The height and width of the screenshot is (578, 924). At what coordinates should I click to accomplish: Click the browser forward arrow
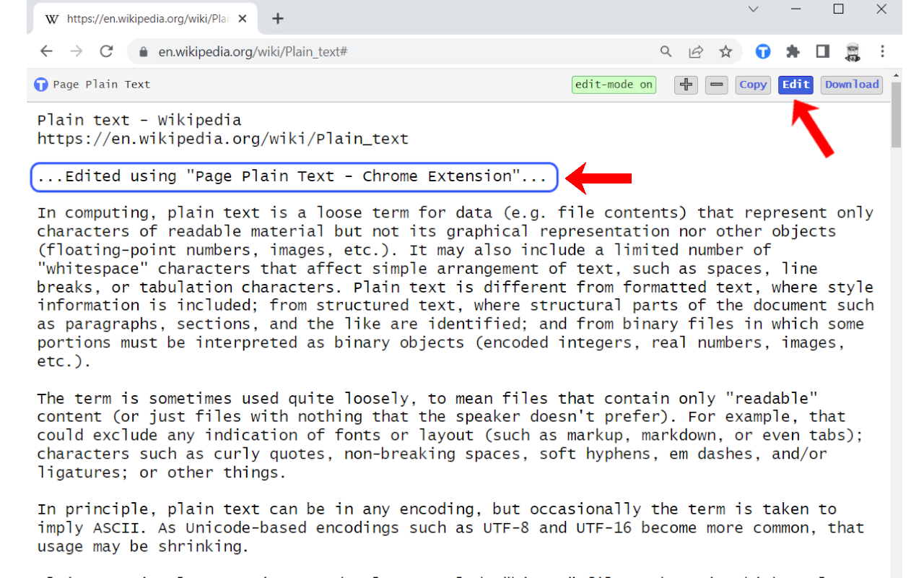coord(77,51)
